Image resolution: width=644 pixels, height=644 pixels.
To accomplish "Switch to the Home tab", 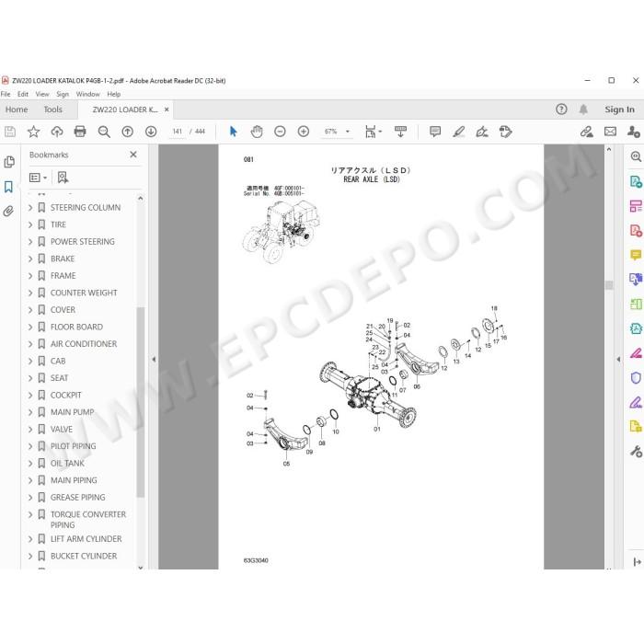I will click(x=17, y=109).
